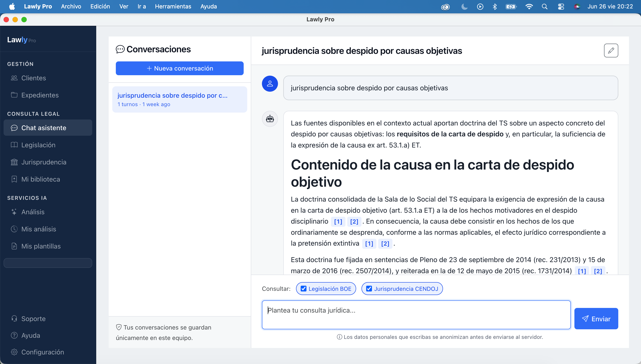641x364 pixels.
Task: Toggle Do Not Disturb moon icon
Action: click(464, 6)
